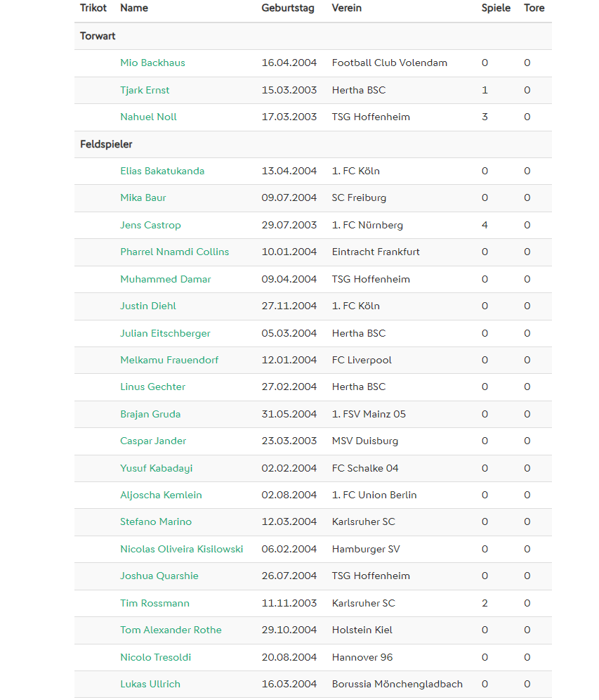Click Tim Rossmann's Spiele value 2
599x700 pixels.
pyautogui.click(x=485, y=603)
